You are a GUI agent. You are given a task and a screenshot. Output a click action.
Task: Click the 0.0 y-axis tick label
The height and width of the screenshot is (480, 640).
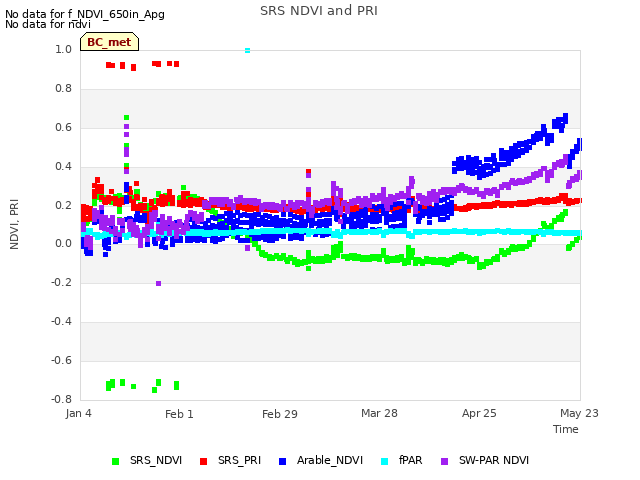pos(63,244)
